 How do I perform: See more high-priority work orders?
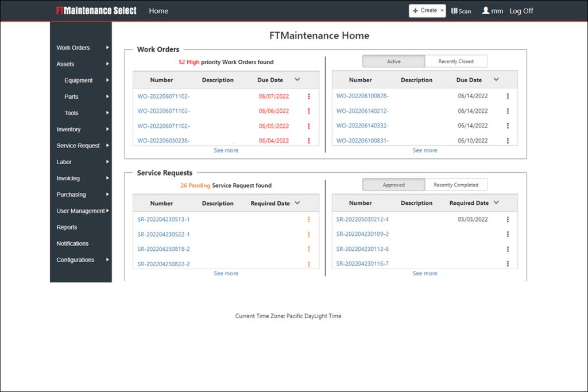226,150
